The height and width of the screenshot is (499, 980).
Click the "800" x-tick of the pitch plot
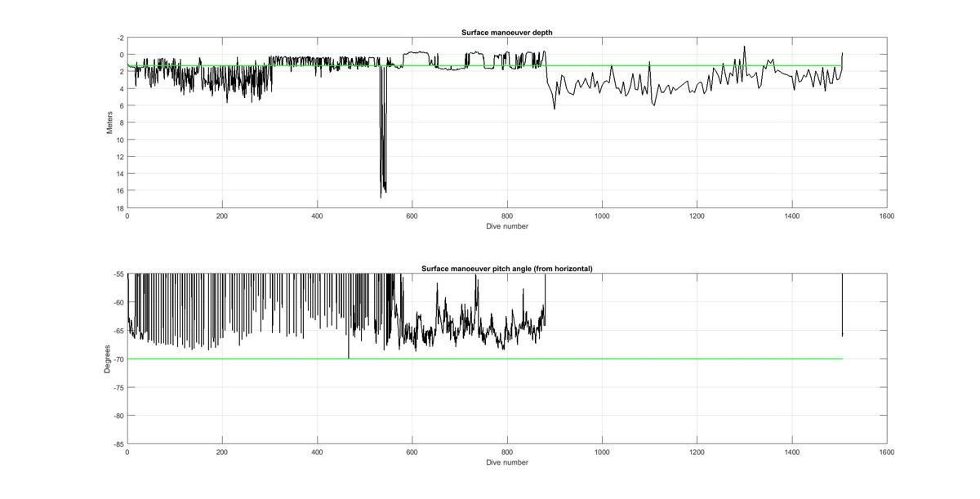(507, 452)
